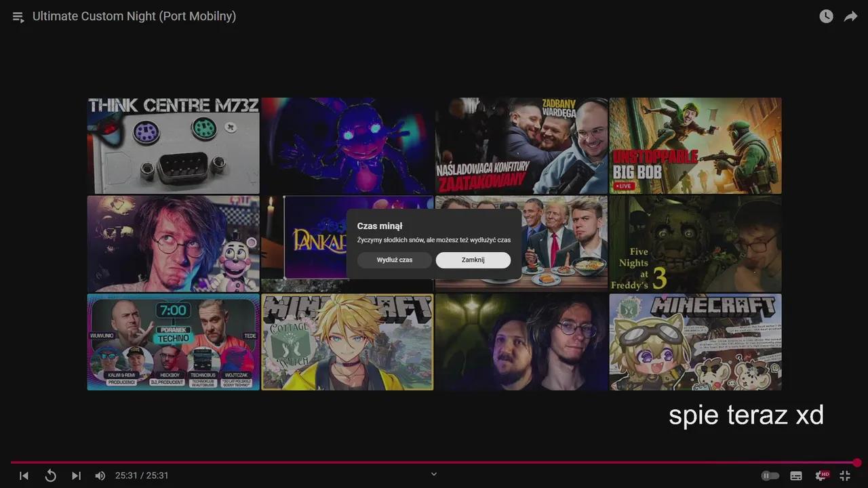Screen dimensions: 868x488
Task: Click the Share arrow icon
Action: point(850,16)
